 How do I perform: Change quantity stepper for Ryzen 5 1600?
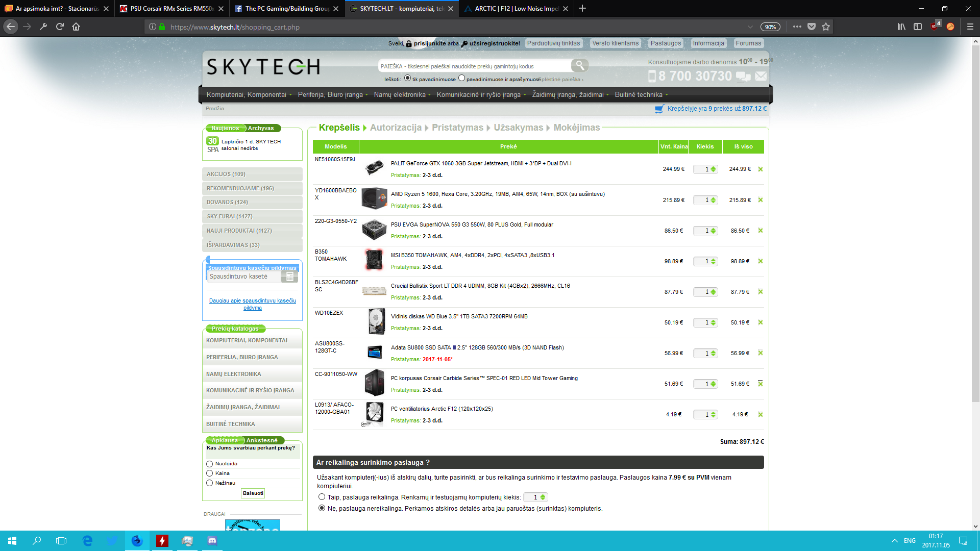pyautogui.click(x=713, y=200)
